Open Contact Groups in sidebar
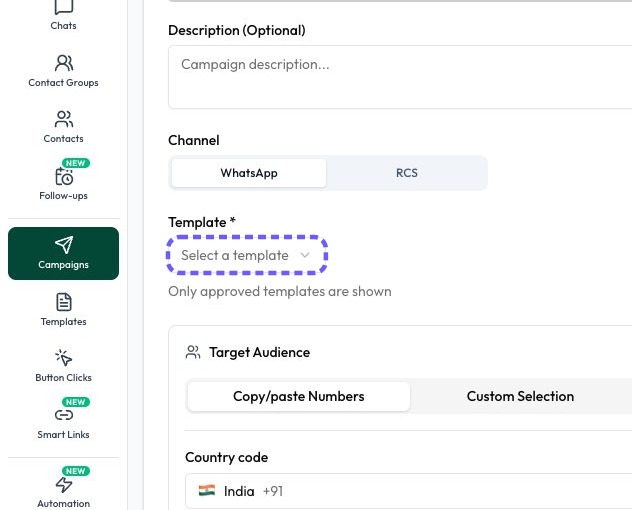 (x=63, y=71)
